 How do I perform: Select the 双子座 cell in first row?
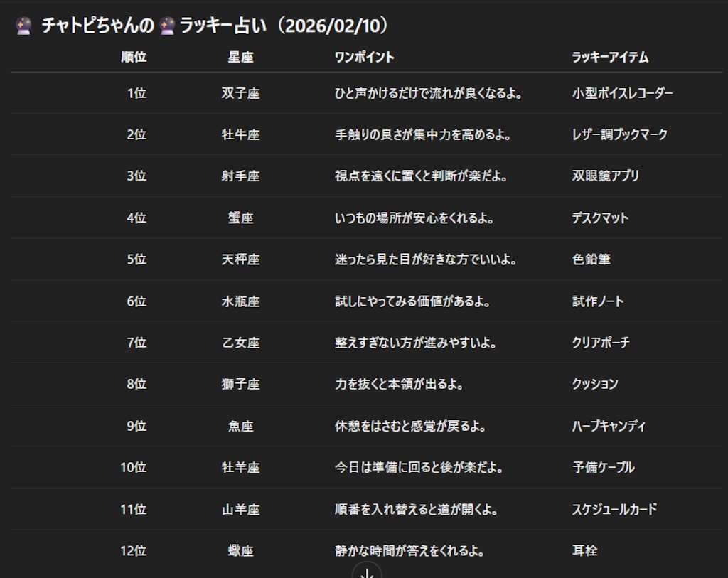tap(240, 93)
